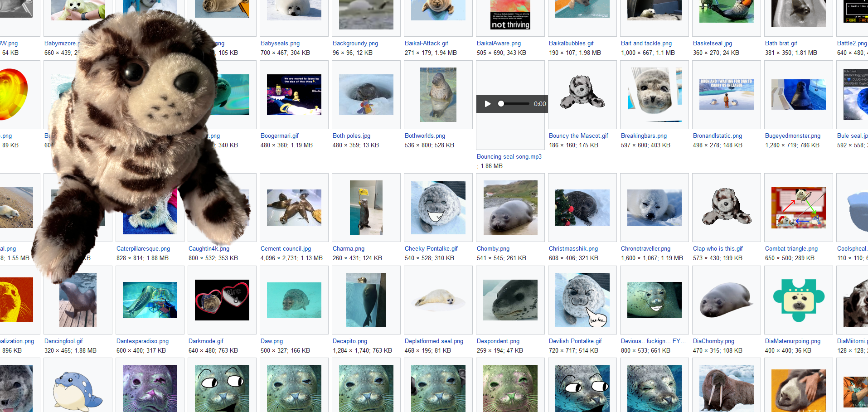
Task: Click the Cement council.jpg file link
Action: 286,249
